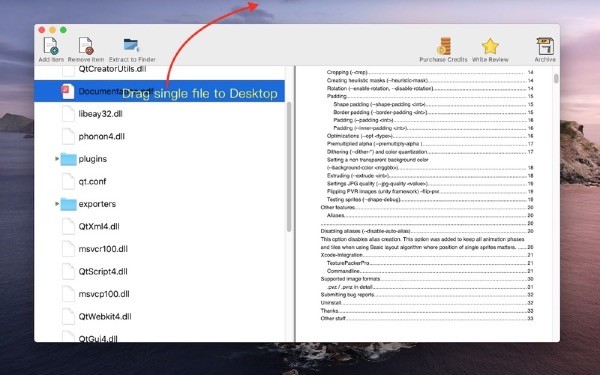
Task: Click 'Creating heuristic masks' contents entry
Action: (377, 80)
